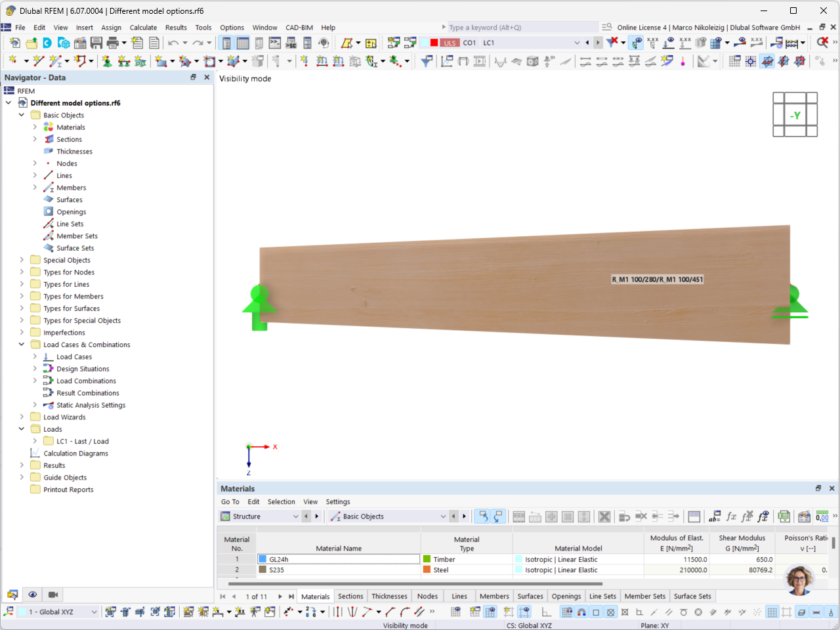Click the S235 steel color swatch
Screen dimensions: 840x630
pyautogui.click(x=262, y=570)
